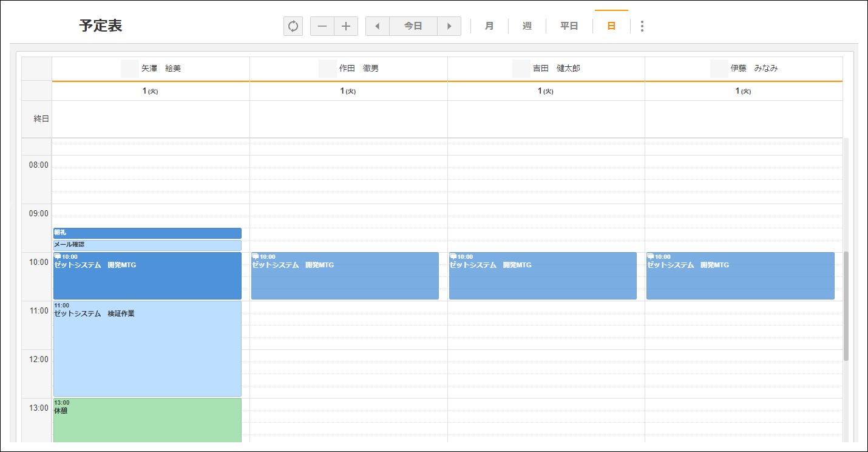Zoom out with the minus button
Viewport: 868px width, 452px height.
(x=322, y=26)
